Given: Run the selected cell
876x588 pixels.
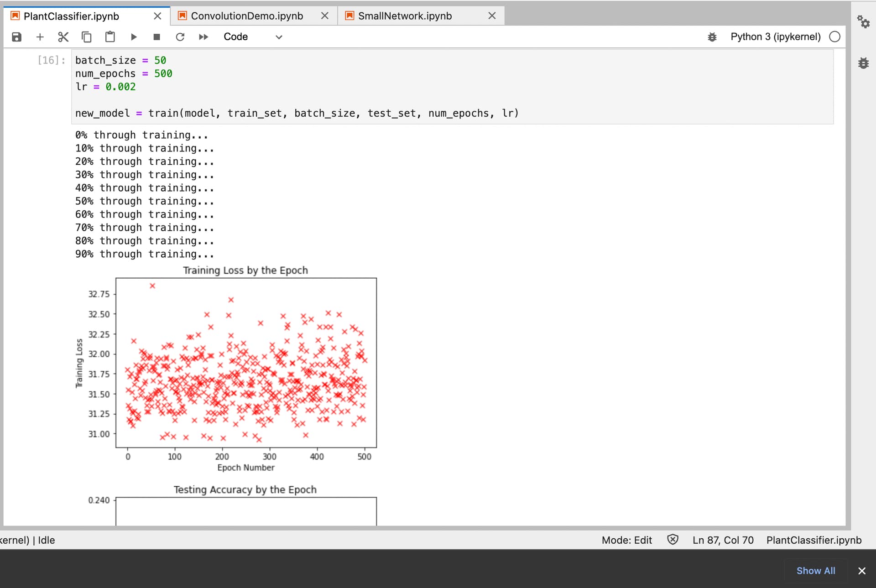Looking at the screenshot, I should [134, 37].
